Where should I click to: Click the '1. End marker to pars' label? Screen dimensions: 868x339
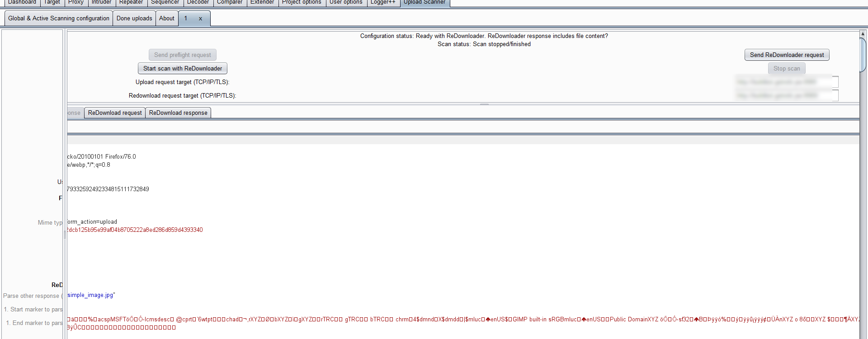34,323
